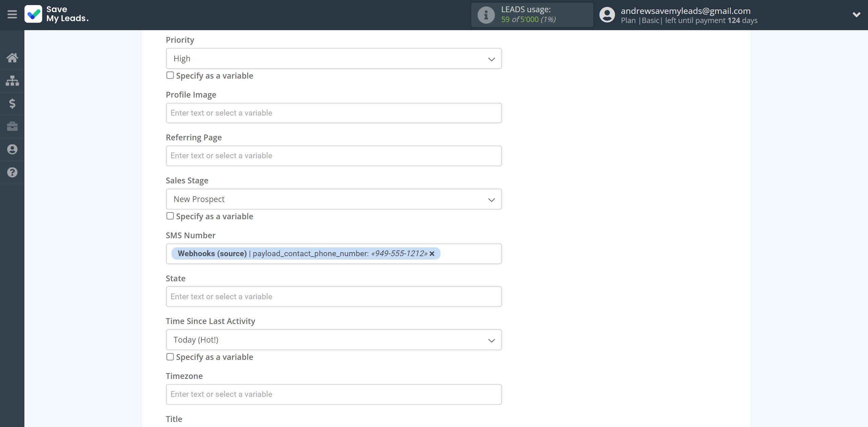Click the Plan Basic payment info text
The height and width of the screenshot is (427, 868).
[689, 20]
